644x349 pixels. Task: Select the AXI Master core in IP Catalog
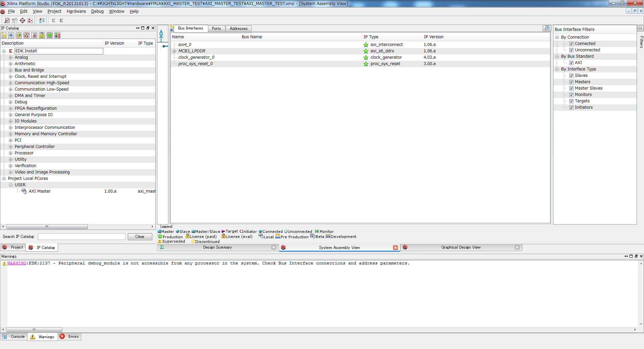(40, 192)
